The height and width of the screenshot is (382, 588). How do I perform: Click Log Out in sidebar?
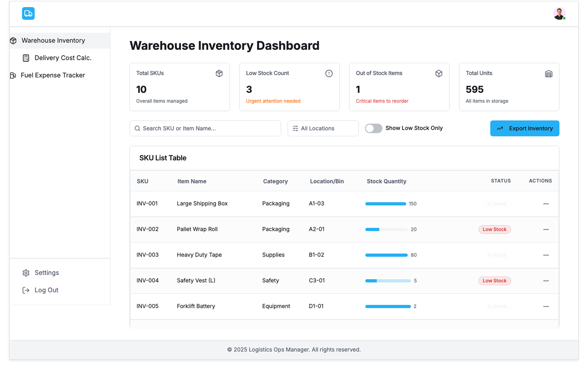(46, 290)
